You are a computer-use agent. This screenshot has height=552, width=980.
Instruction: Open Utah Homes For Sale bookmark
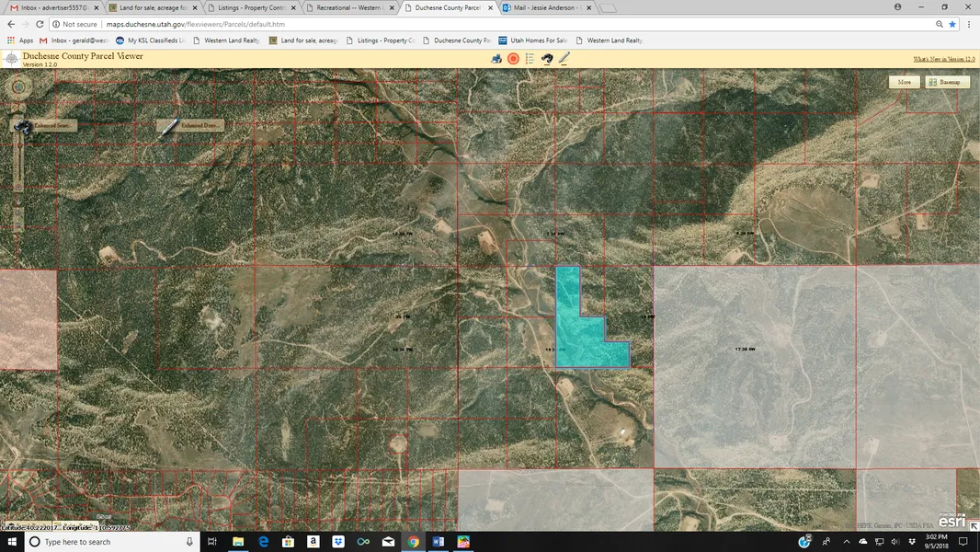(539, 40)
